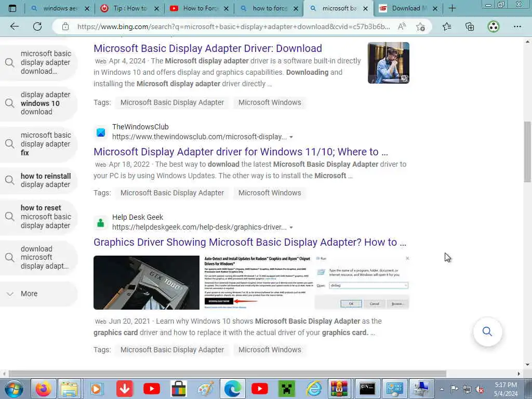
Task: Open the Command Prompt taskbar icon
Action: tap(367, 389)
